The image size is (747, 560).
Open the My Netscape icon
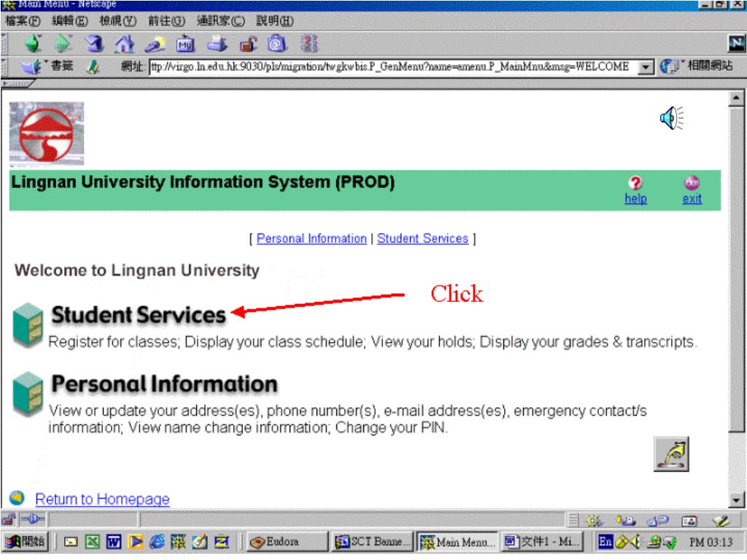pos(185,44)
